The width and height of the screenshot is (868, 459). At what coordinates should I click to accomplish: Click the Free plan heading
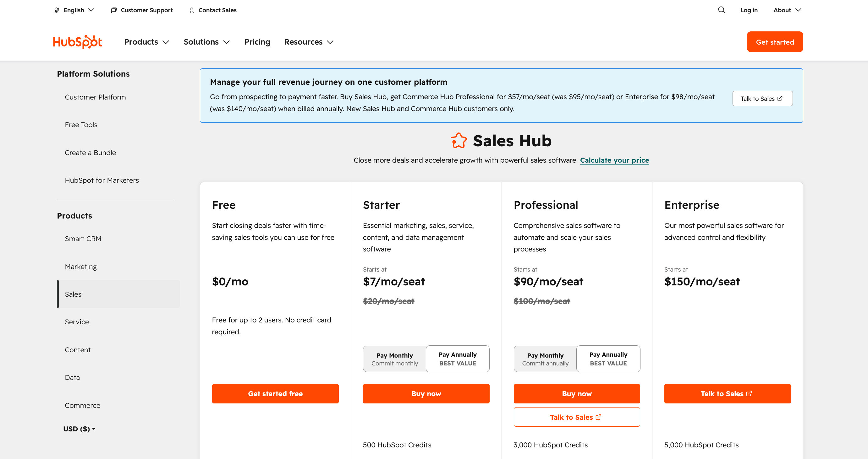tap(224, 205)
